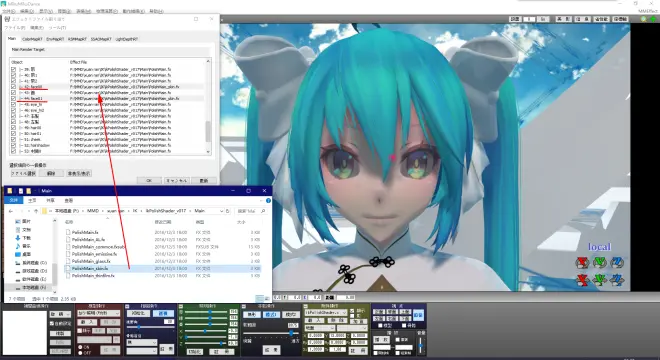Open drive (E:) in explorer sidebar
The width and height of the screenshot is (660, 360).
[x=32, y=279]
